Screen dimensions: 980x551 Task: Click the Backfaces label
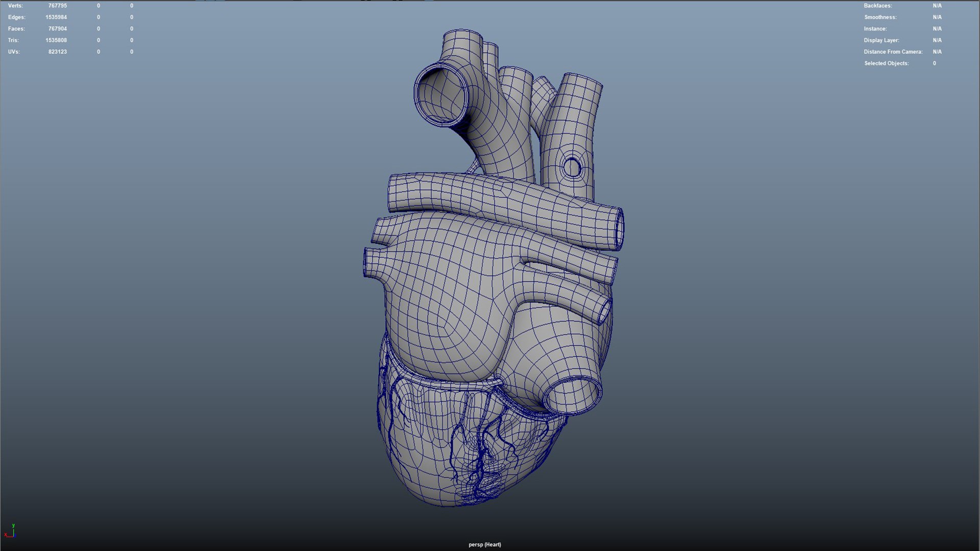click(878, 6)
